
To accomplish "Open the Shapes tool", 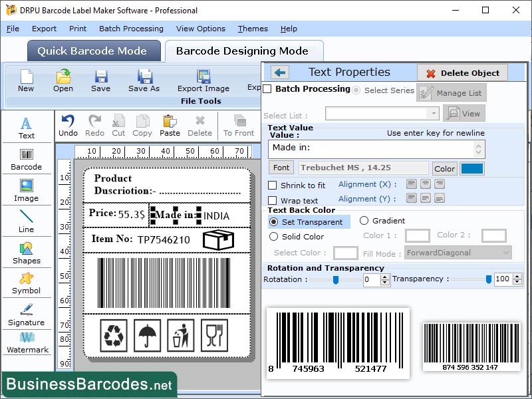I will 27,251.
